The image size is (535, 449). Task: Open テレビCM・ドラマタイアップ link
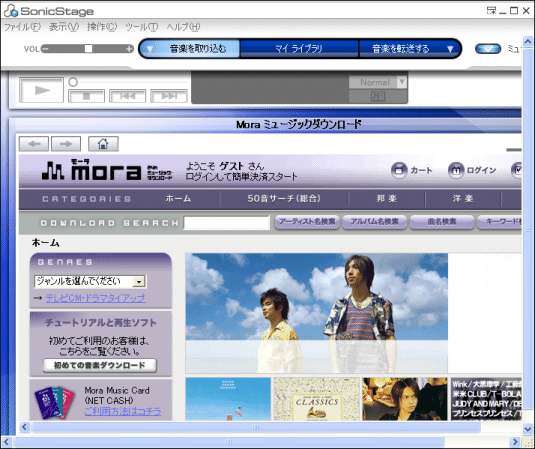pyautogui.click(x=95, y=298)
